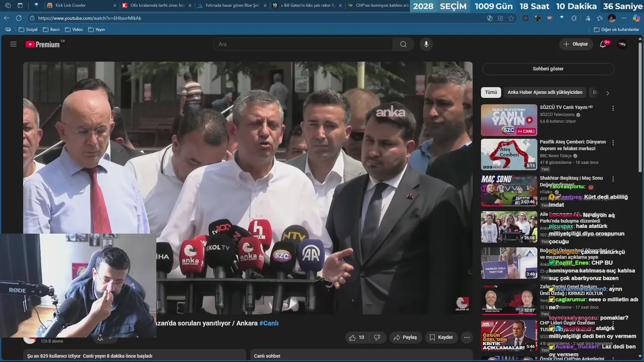Open the browser extensions puzzle icon
This screenshot has width=644, height=362.
click(574, 18)
